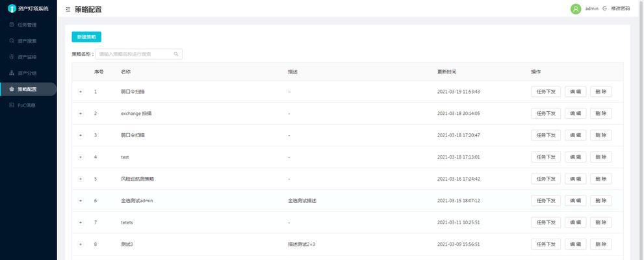Click 删除 for row 3

click(601, 135)
